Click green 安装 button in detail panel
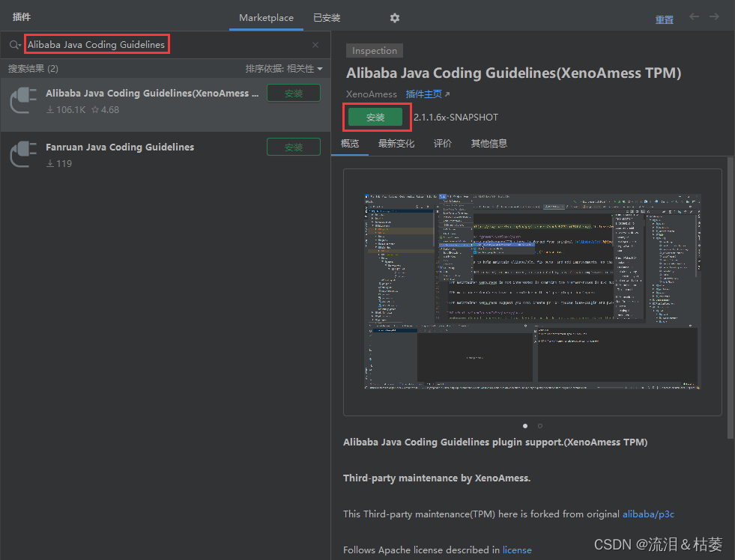Viewport: 735px width, 560px height. (375, 117)
